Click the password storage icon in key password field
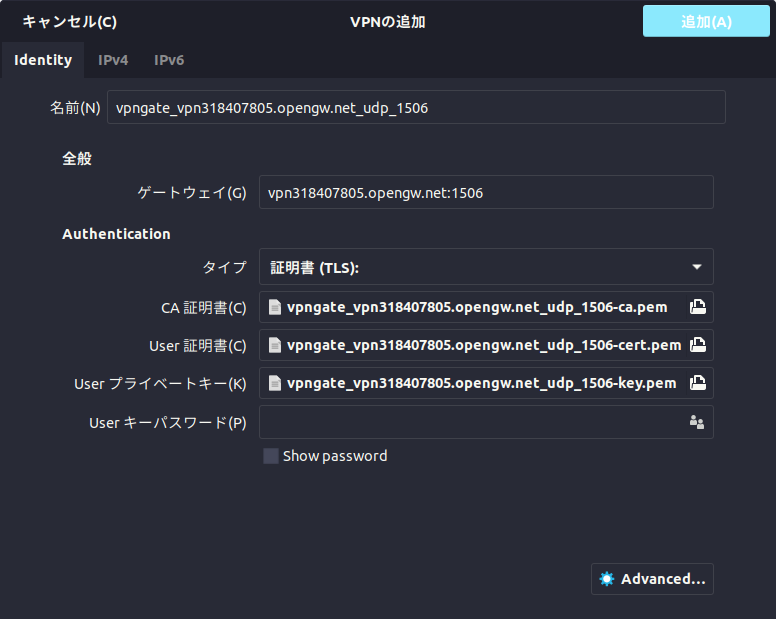Screen dimensions: 776x619 [697, 422]
